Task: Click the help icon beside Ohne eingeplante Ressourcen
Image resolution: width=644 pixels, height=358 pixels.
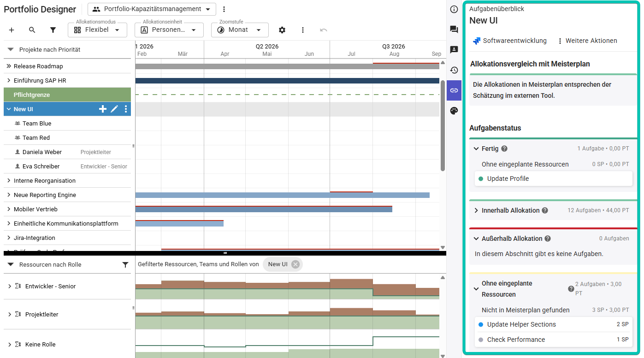Action: [571, 289]
